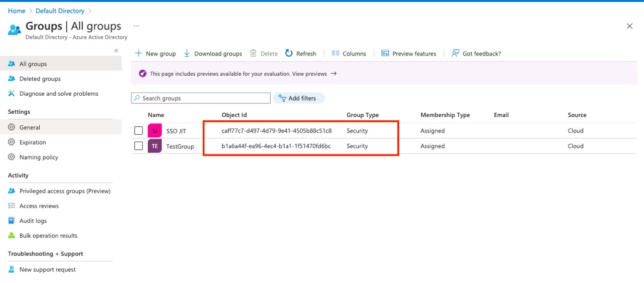Click the Expiration gear icon
The width and height of the screenshot is (644, 283).
point(11,142)
